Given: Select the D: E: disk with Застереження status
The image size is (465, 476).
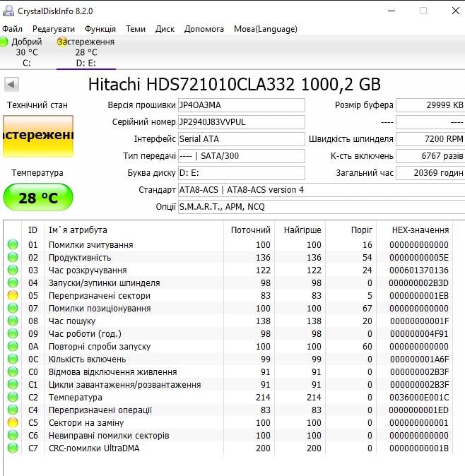Looking at the screenshot, I should (86, 52).
